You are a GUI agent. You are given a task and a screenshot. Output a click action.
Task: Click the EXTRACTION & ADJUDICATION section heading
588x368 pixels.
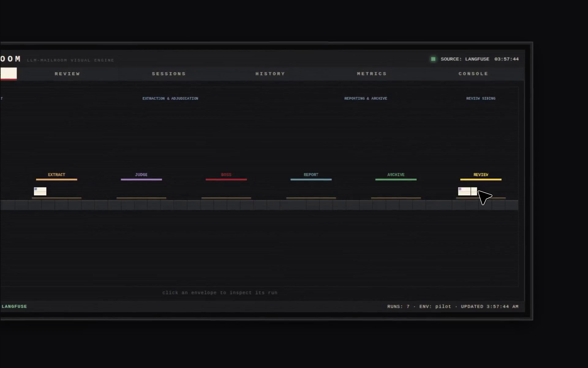click(x=170, y=98)
